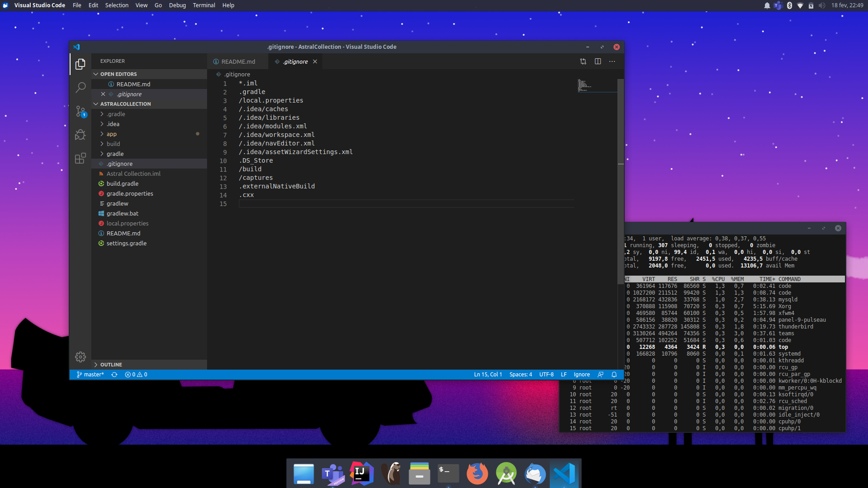Go to line via Ln 15, Col 1
Image resolution: width=868 pixels, height=488 pixels.
point(488,375)
